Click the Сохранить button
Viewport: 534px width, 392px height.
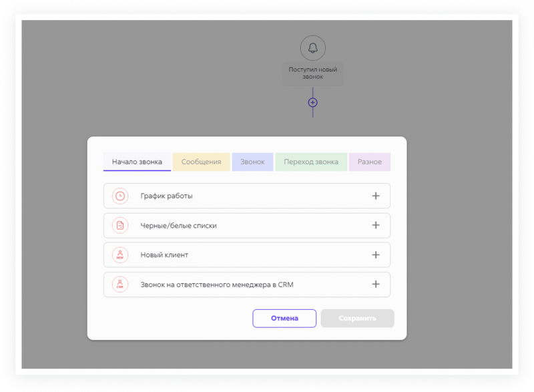tap(357, 319)
